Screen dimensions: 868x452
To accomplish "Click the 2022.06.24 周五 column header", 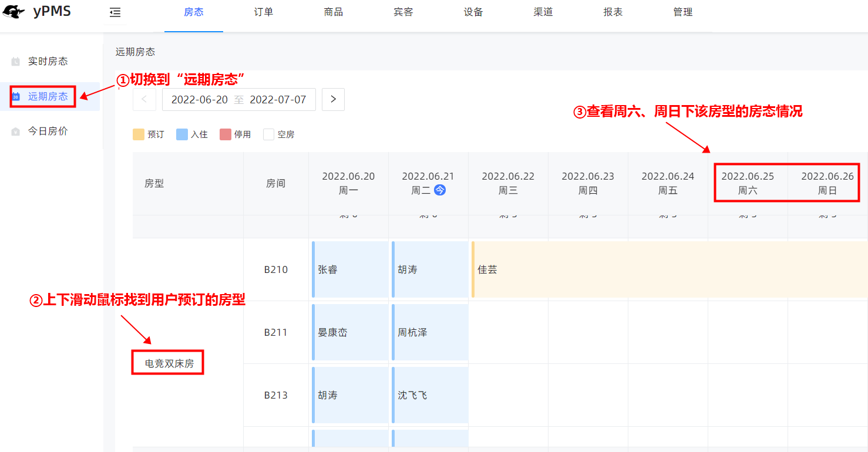I will 668,184.
